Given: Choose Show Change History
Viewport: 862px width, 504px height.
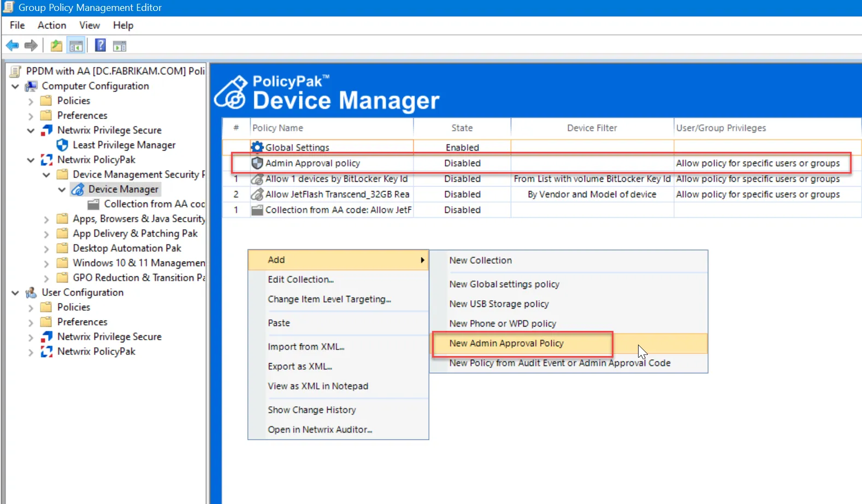Looking at the screenshot, I should tap(338, 410).
